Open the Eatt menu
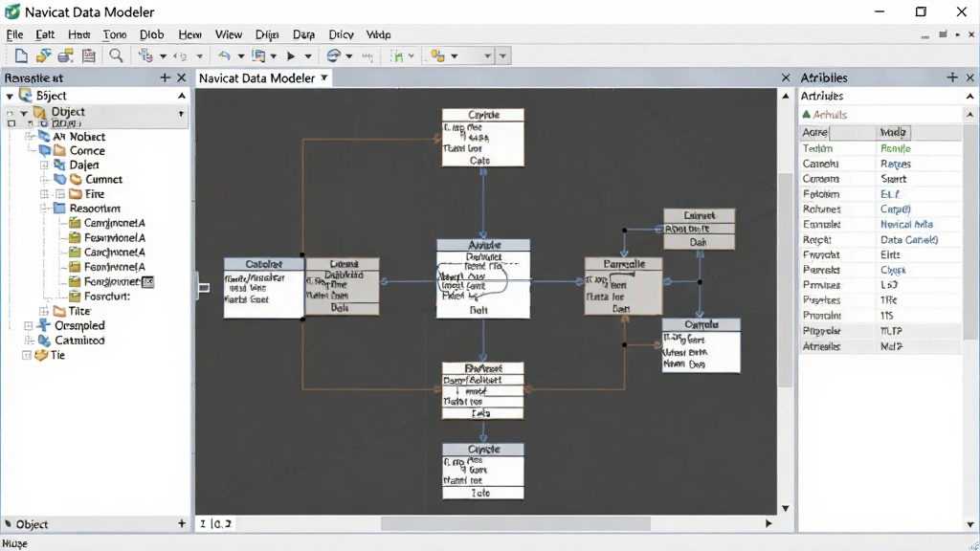The width and height of the screenshot is (980, 551). pyautogui.click(x=45, y=35)
